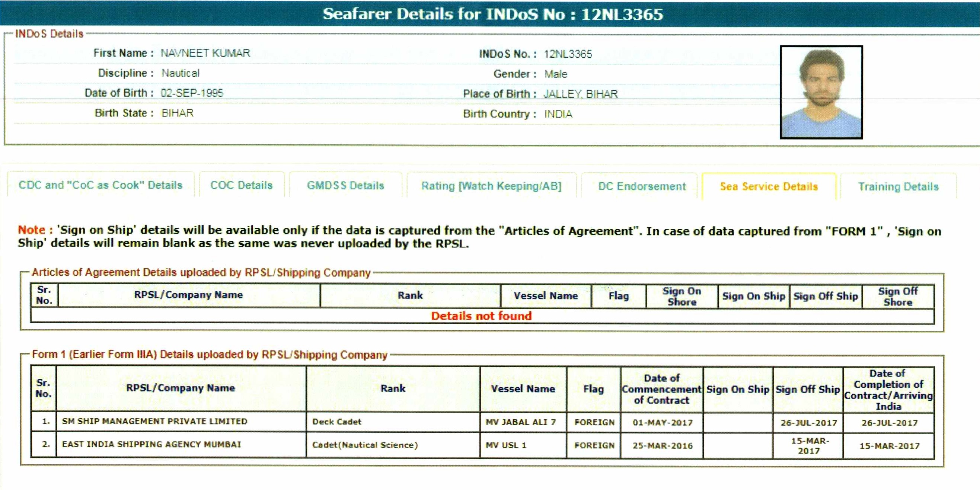Switch to the COC Details tab
Screen dimensions: 980x490
[x=242, y=185]
